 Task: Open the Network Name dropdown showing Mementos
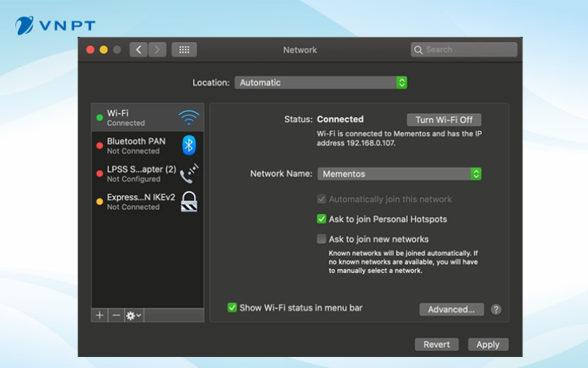(x=399, y=174)
